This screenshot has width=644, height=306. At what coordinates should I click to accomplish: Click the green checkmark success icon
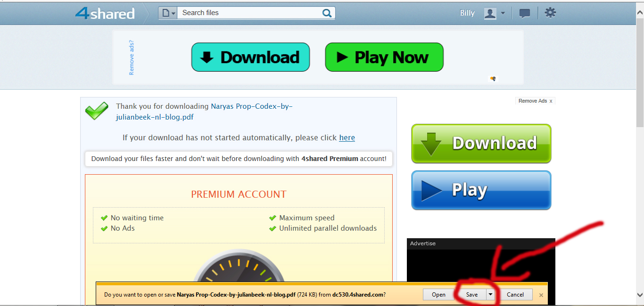[97, 111]
